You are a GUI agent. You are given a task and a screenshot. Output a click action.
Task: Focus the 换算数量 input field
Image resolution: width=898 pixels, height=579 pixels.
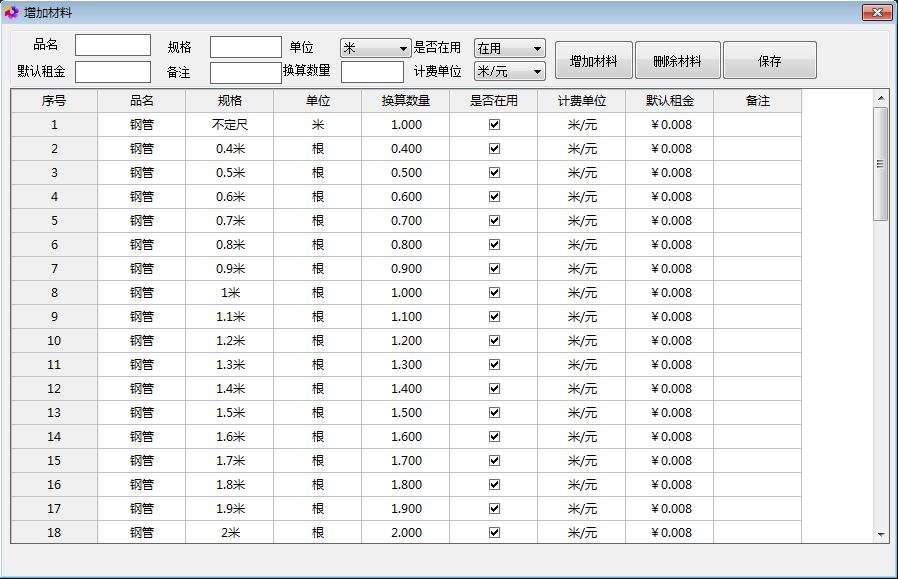tap(372, 72)
